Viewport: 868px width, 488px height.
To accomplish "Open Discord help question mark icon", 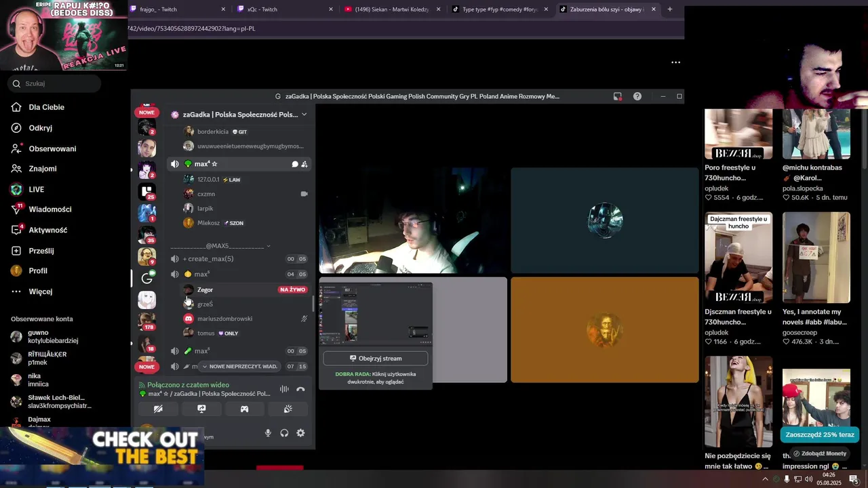I will (637, 96).
